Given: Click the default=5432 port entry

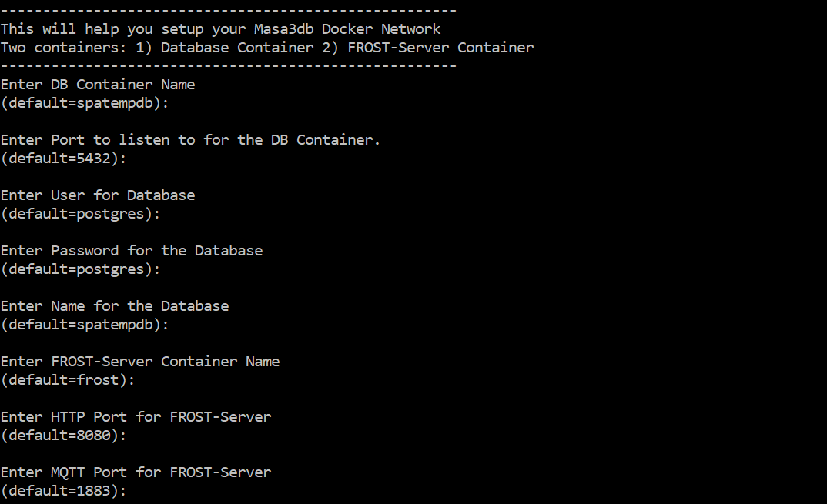Looking at the screenshot, I should (63, 159).
